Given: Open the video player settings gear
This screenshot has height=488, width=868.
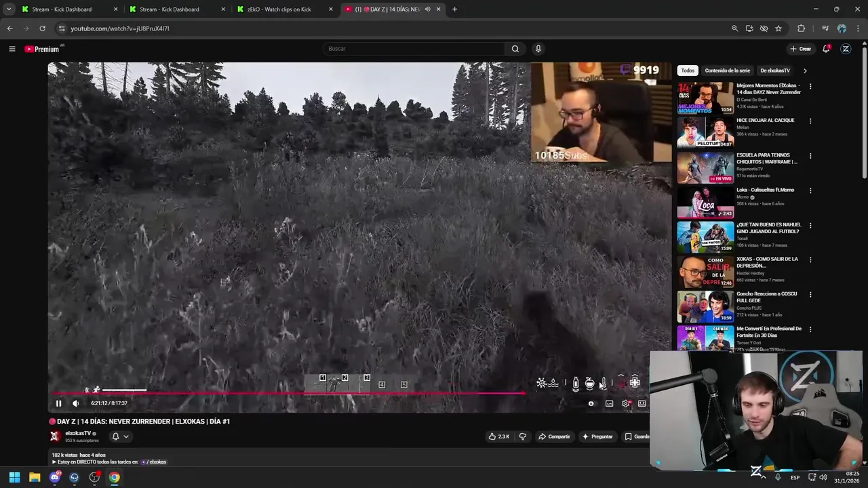Looking at the screenshot, I should pos(626,403).
